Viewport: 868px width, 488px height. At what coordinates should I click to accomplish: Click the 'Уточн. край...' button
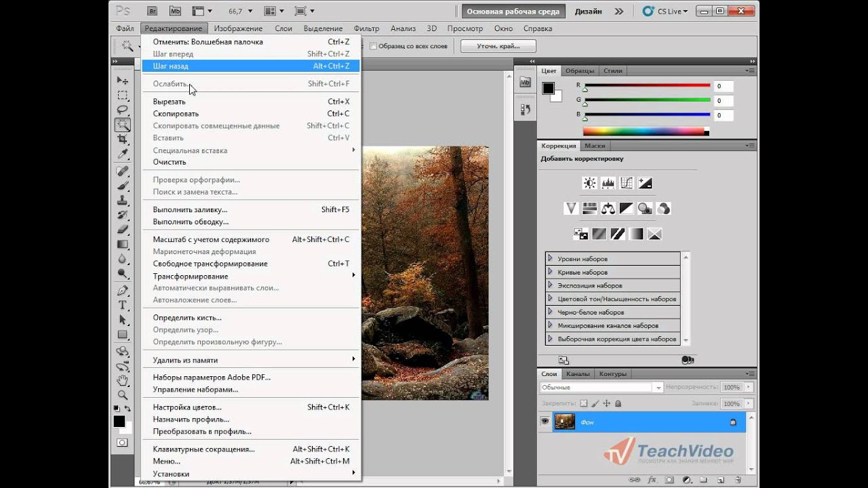coord(498,46)
